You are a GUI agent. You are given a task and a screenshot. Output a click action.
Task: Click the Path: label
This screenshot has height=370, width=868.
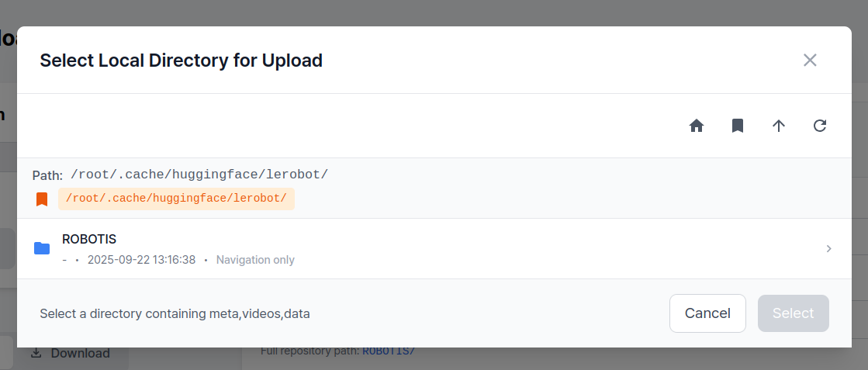pos(47,175)
